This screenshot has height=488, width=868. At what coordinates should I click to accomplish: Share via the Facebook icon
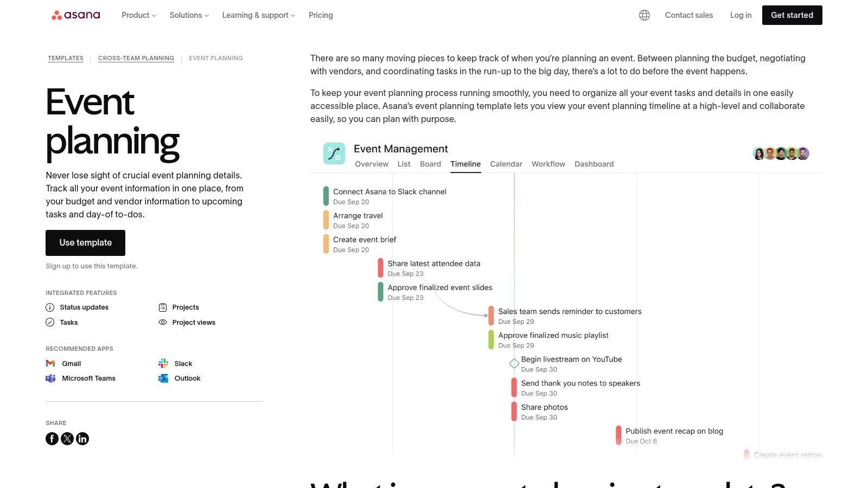tap(52, 438)
